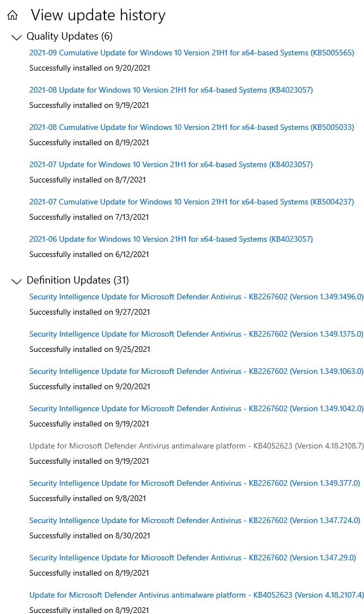The image size is (364, 614).
Task: Click the Definition Updates (31) heading
Action: point(78,280)
